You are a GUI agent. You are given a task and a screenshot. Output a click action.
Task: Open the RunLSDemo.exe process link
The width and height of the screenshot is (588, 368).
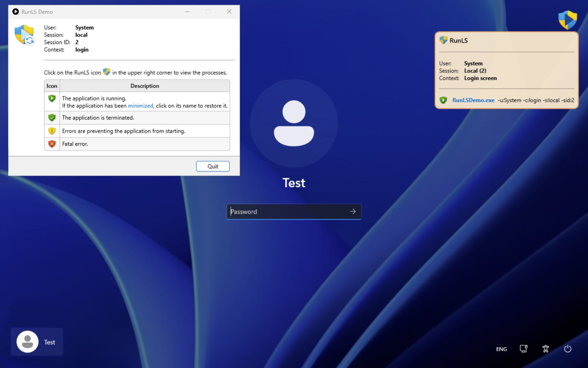[x=473, y=100]
